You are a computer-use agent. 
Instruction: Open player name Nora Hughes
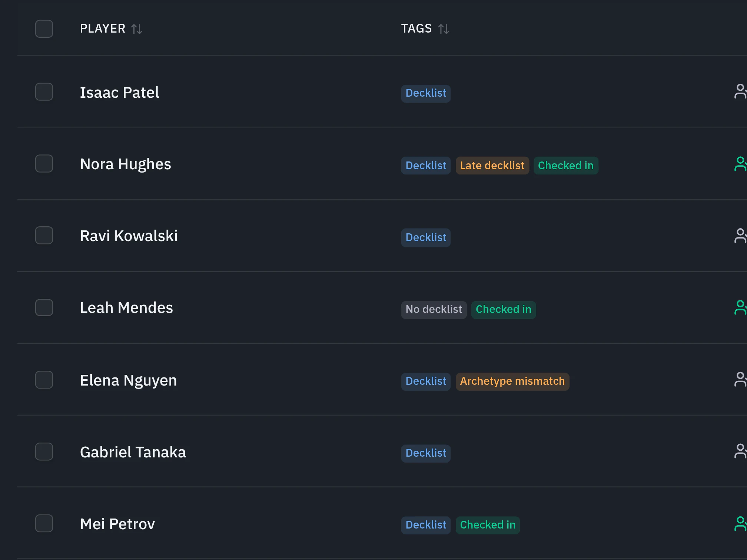pyautogui.click(x=126, y=164)
